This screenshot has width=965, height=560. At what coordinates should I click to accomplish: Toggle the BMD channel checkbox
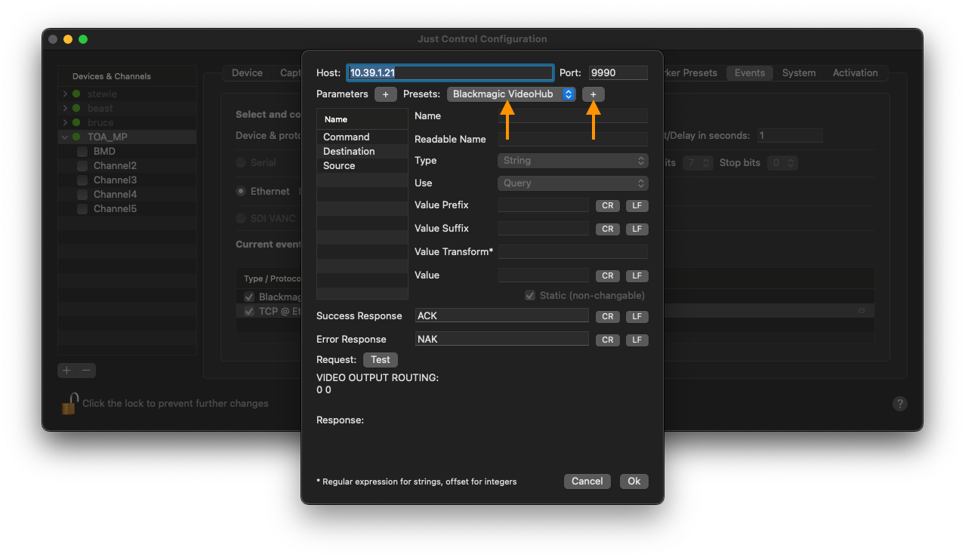(82, 152)
